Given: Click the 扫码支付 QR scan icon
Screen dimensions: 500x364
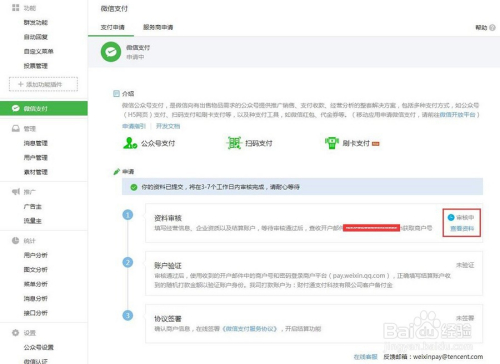Looking at the screenshot, I should pyautogui.click(x=234, y=143).
